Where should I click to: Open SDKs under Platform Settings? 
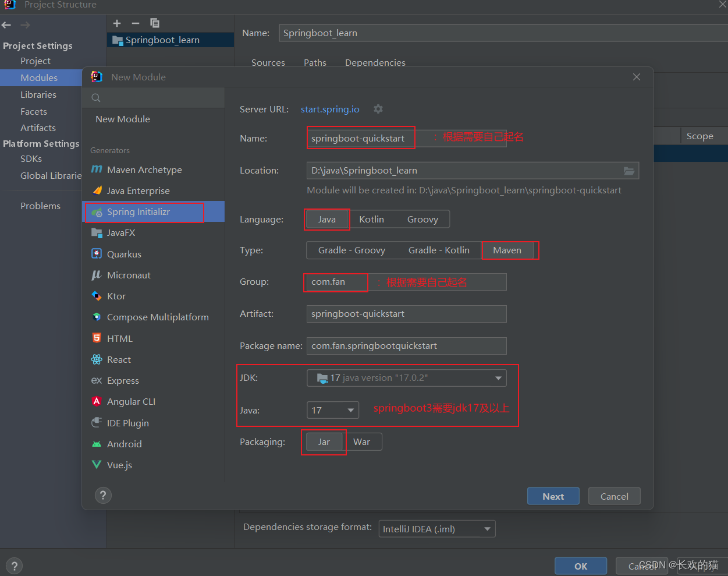click(31, 158)
